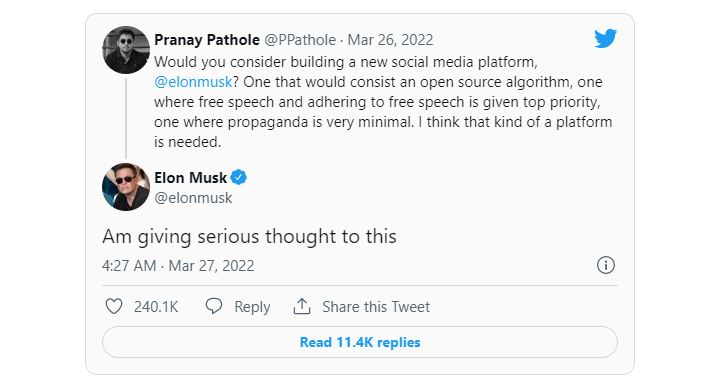Like the tweet using heart icon
Viewport: 721px width, 390px height.
click(x=114, y=306)
